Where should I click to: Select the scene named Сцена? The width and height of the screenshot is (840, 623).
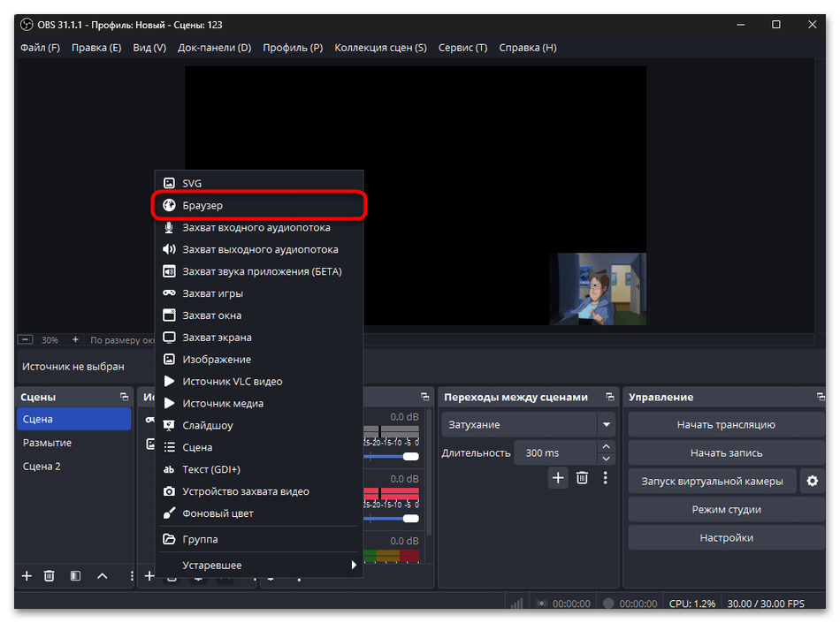click(x=74, y=419)
